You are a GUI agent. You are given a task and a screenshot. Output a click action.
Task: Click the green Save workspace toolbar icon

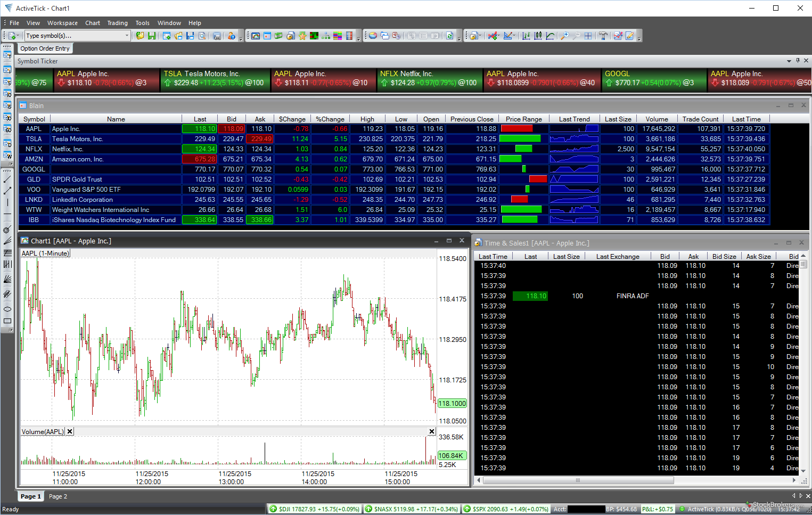(x=152, y=36)
